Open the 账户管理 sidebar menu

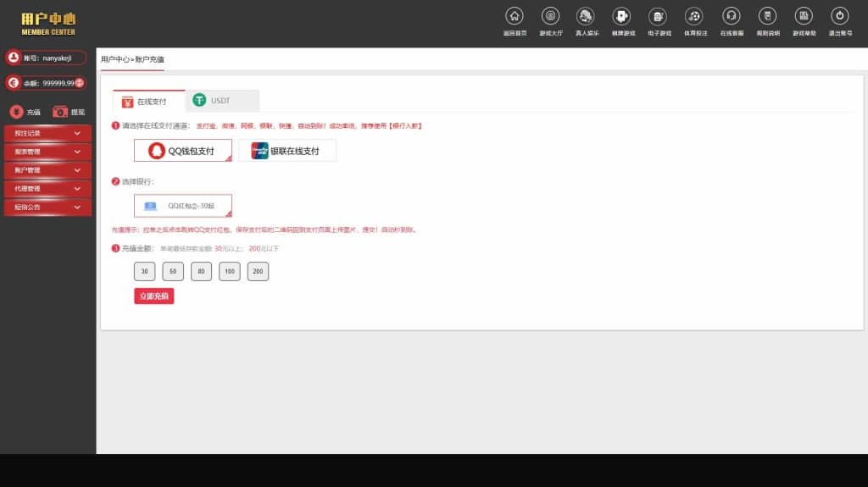coord(47,170)
